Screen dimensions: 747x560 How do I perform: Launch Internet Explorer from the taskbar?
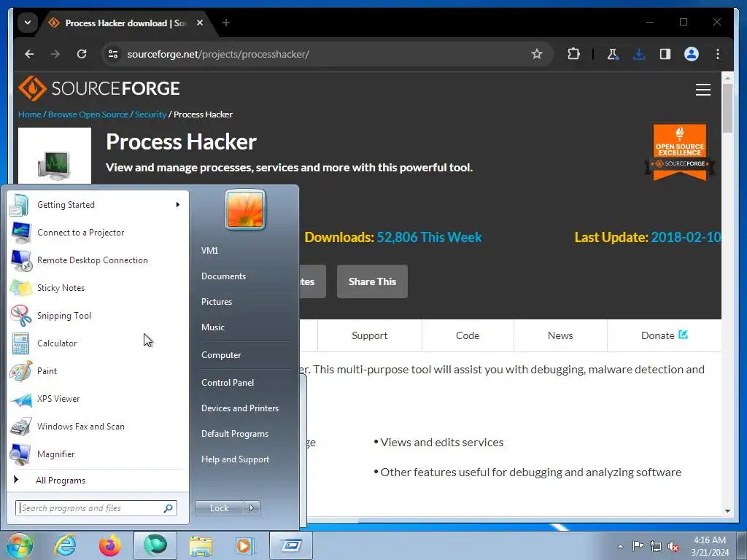tap(65, 545)
